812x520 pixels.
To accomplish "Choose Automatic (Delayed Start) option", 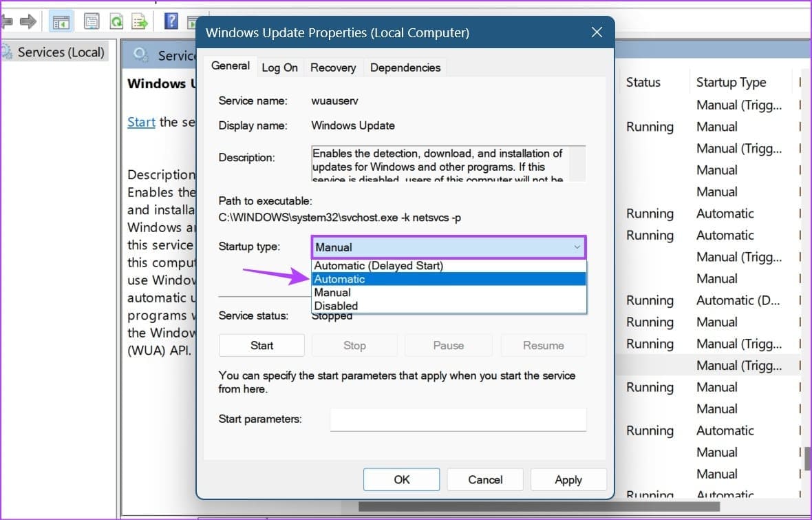I will (x=449, y=265).
